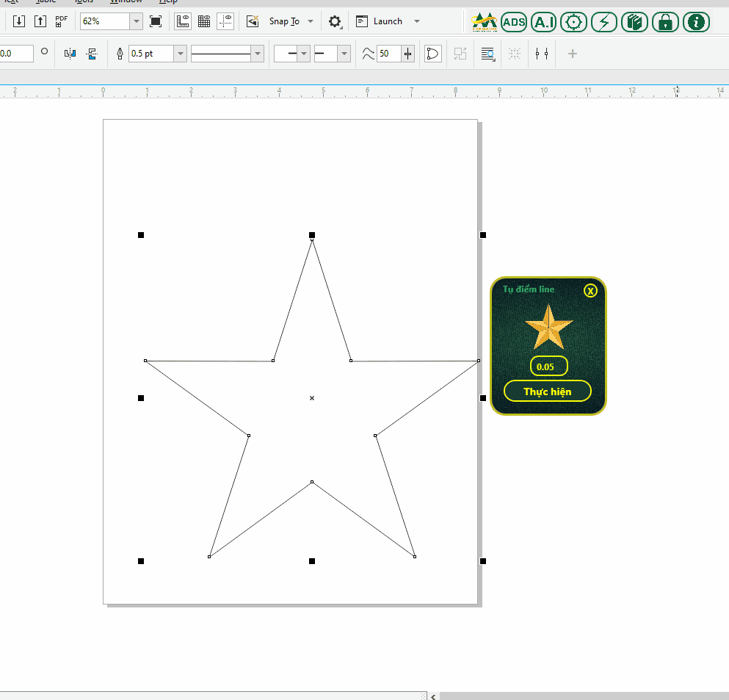Click the green lightning bolt plugin icon
This screenshot has height=700, width=729.
[x=604, y=22]
